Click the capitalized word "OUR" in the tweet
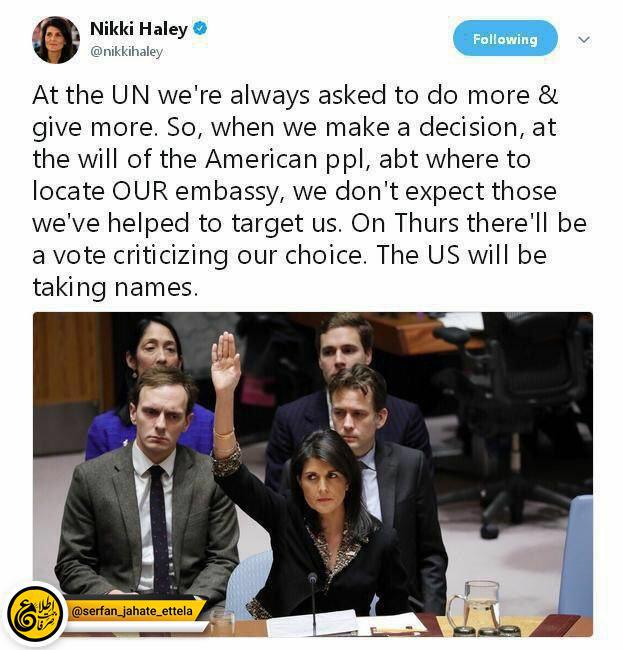The width and height of the screenshot is (623, 650). click(140, 191)
